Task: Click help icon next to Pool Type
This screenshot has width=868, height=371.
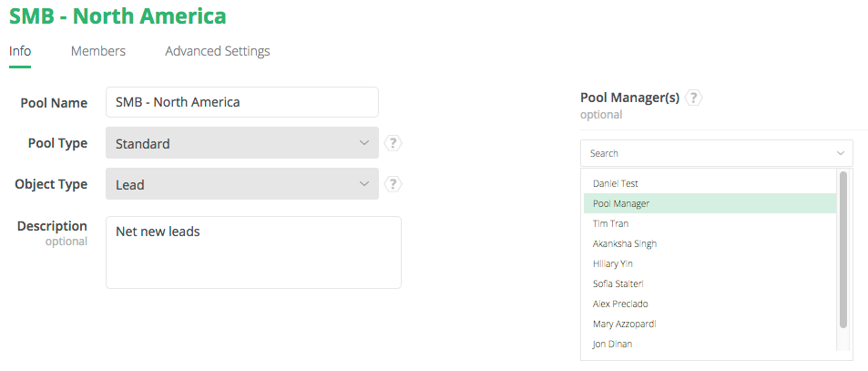Action: pyautogui.click(x=393, y=143)
